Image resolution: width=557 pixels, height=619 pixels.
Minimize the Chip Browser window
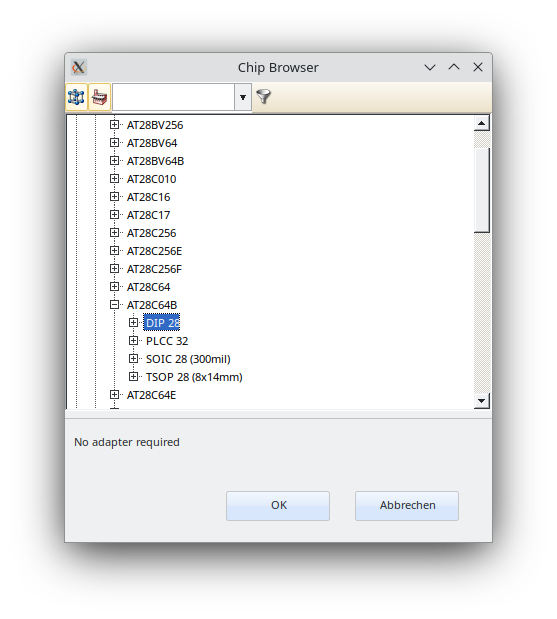430,68
